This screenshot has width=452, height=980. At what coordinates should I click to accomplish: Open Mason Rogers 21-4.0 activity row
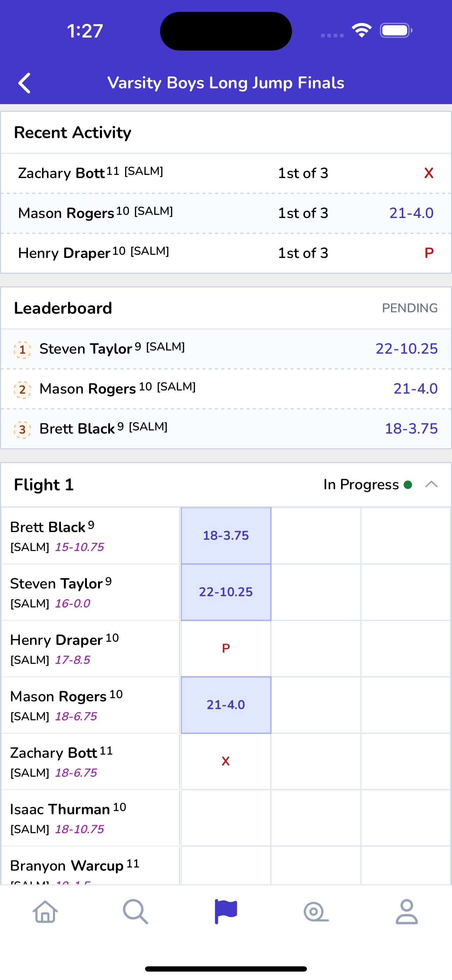click(226, 213)
